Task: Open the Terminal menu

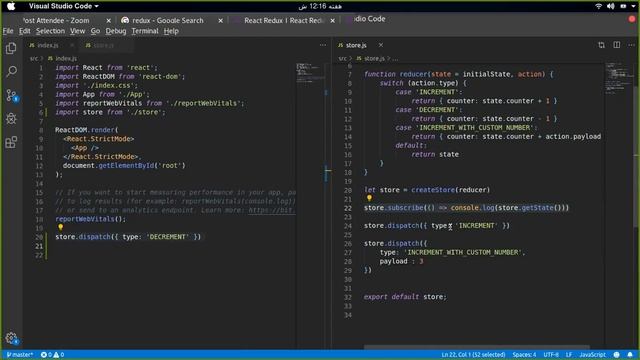Action: click(x=145, y=31)
